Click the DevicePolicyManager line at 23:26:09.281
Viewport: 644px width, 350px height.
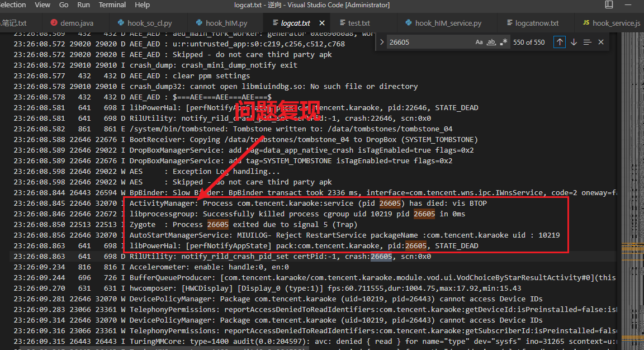(278, 299)
